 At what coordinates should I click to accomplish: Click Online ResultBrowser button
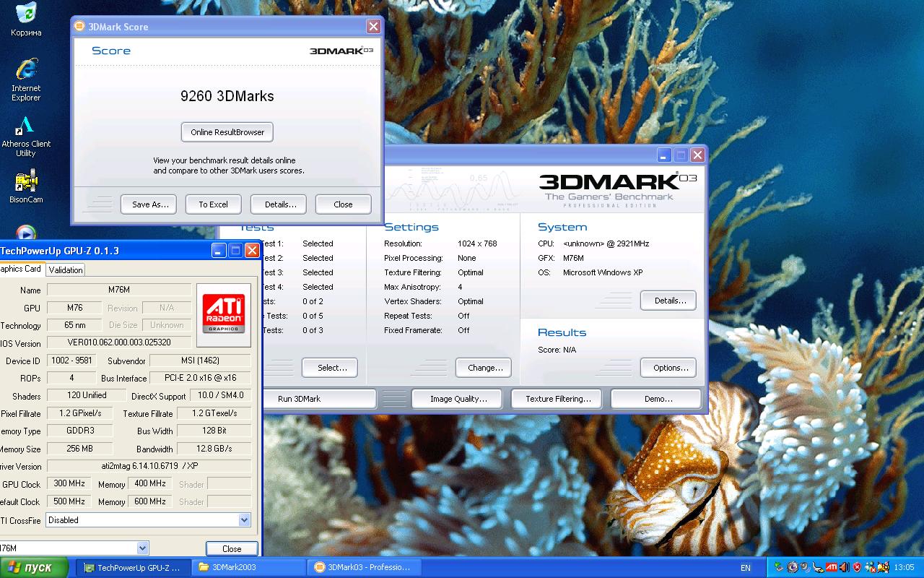pyautogui.click(x=227, y=132)
